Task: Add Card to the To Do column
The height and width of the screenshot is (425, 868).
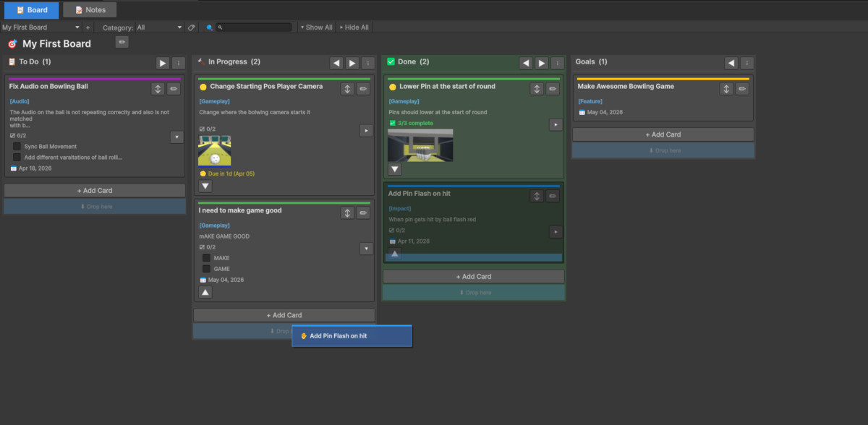Action: click(x=95, y=191)
